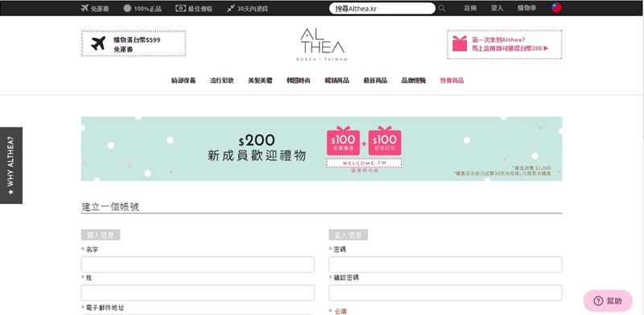The height and width of the screenshot is (315, 644).
Task: Click the 30天內退貨 return policy text
Action: (x=253, y=8)
